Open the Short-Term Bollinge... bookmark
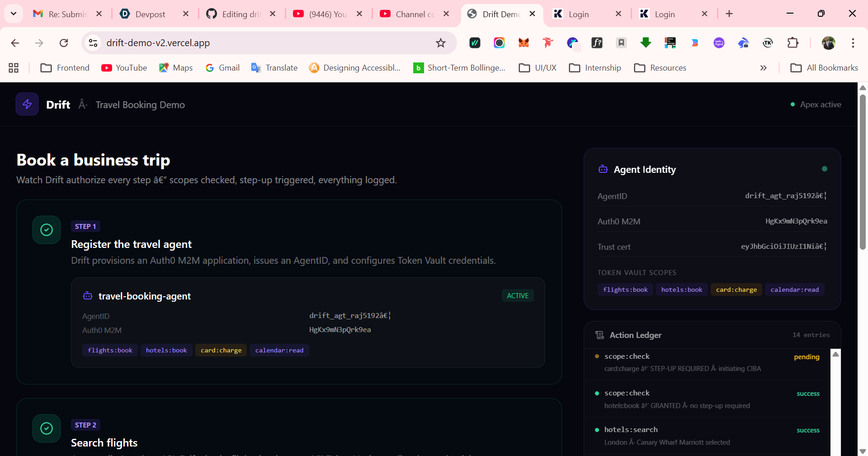Screen dimensions: 868x456 (x=459, y=68)
